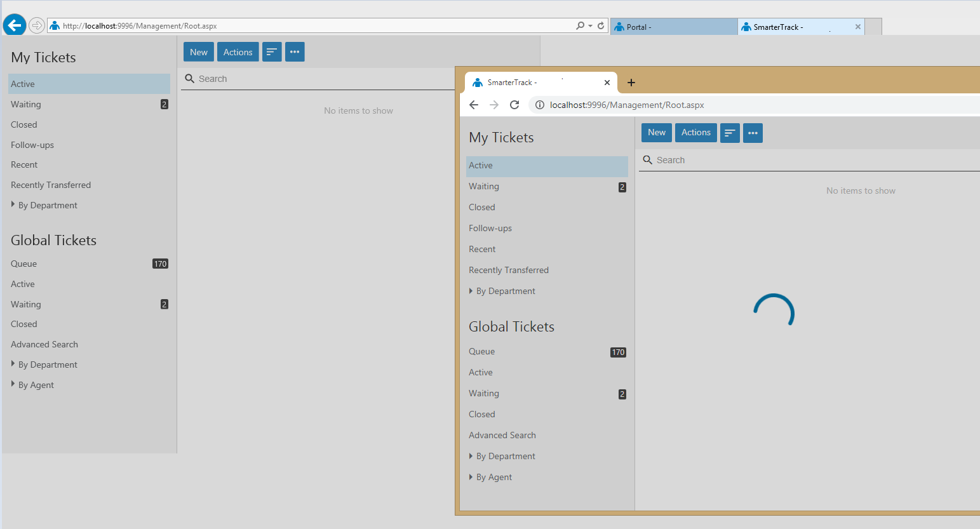Screen dimensions: 980x529
Task: Reload the page in the Chrome window
Action: point(514,105)
